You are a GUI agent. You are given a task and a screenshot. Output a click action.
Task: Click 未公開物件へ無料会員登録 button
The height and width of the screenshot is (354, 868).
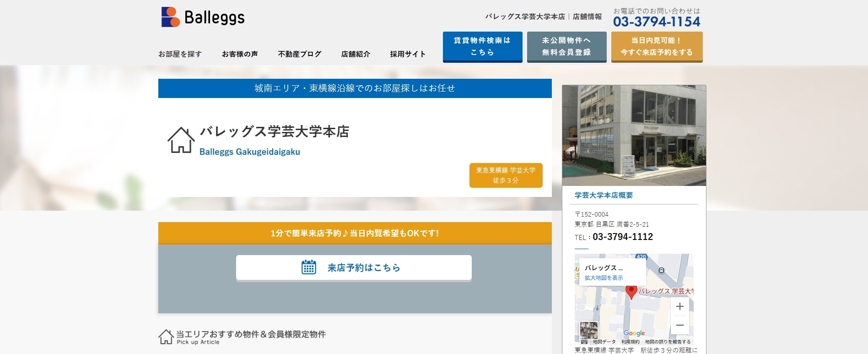pyautogui.click(x=566, y=47)
